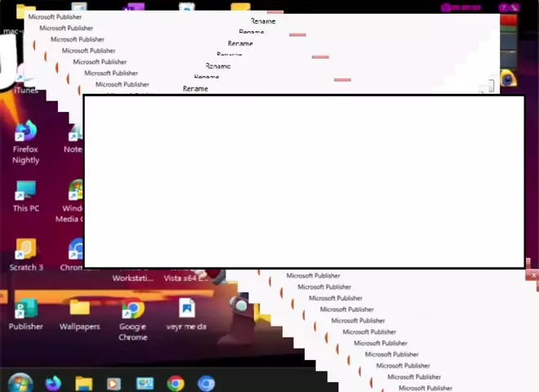
Task: Click the Chrome icon in the taskbar
Action: (176, 383)
